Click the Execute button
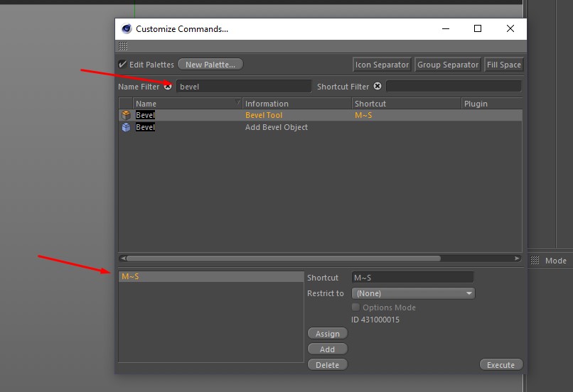 click(500, 364)
